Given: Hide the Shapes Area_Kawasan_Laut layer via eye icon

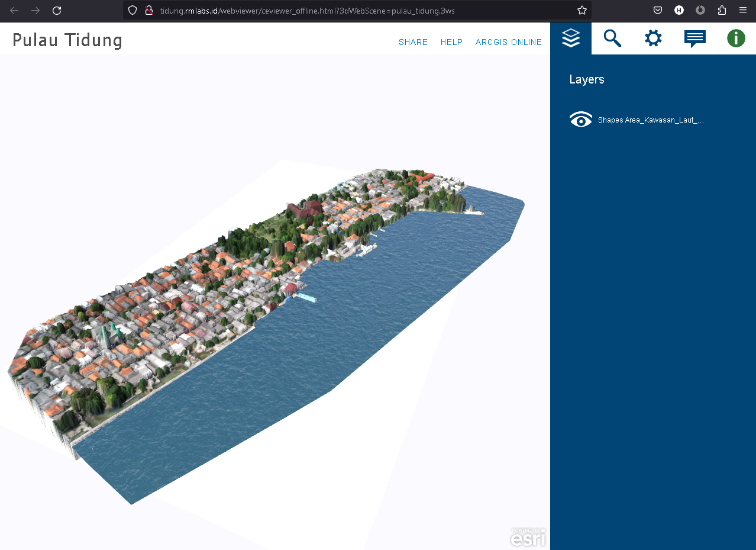Looking at the screenshot, I should click(x=580, y=120).
